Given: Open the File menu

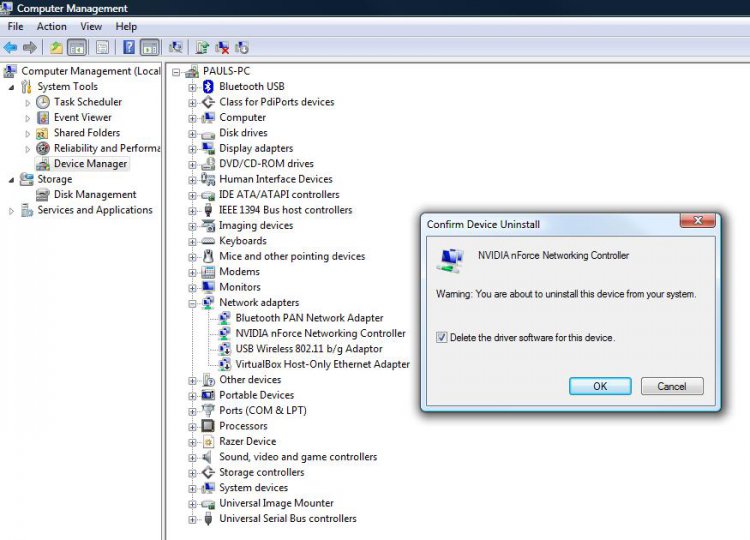Looking at the screenshot, I should pos(15,26).
